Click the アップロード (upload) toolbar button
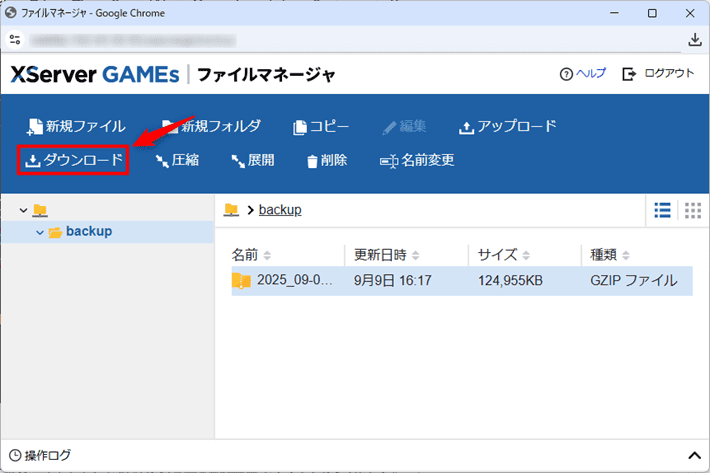The width and height of the screenshot is (710, 473). (x=507, y=127)
